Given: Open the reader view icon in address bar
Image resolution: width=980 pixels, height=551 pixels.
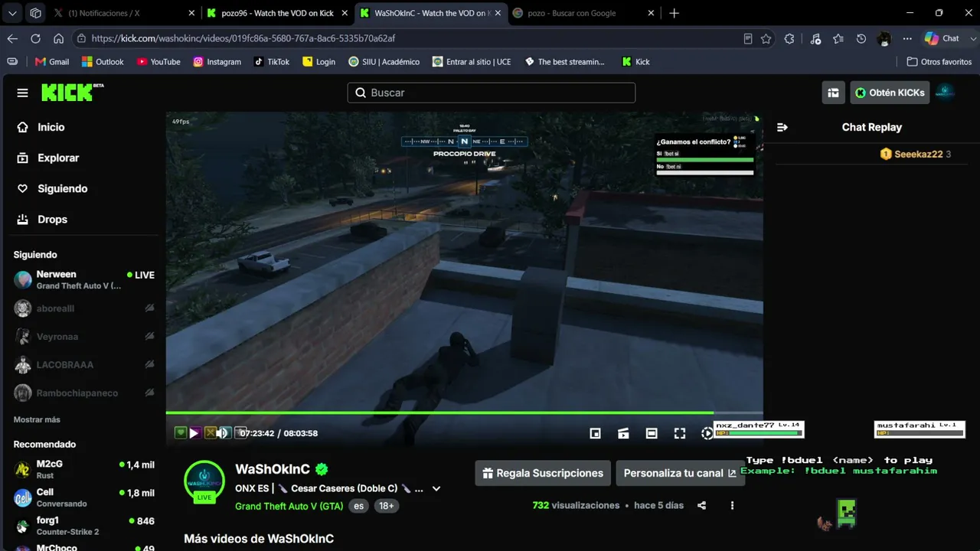Looking at the screenshot, I should tap(748, 38).
